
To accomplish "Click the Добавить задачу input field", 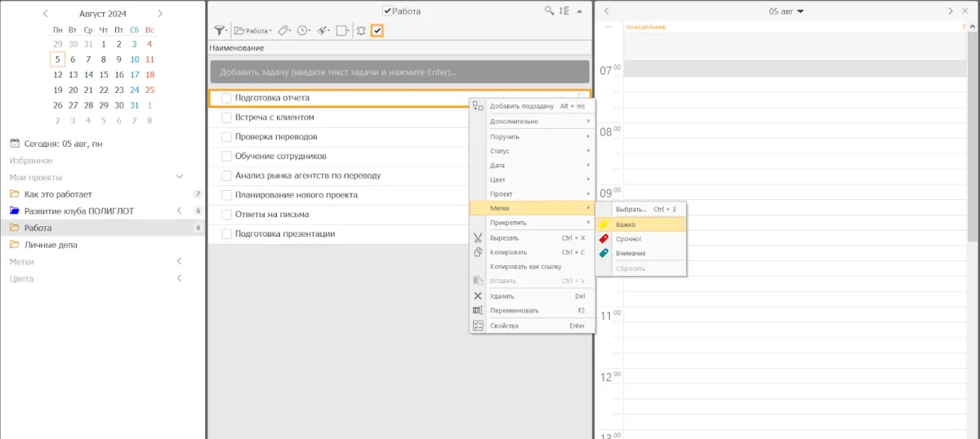I will [x=399, y=72].
